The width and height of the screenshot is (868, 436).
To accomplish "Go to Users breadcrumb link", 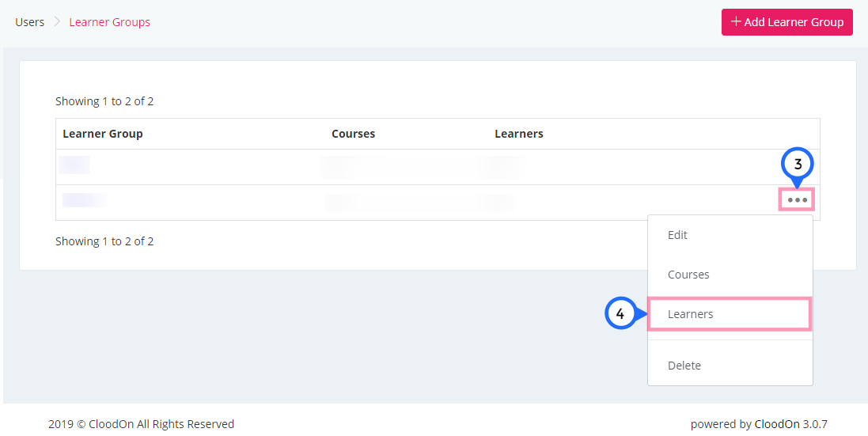I will (x=30, y=23).
